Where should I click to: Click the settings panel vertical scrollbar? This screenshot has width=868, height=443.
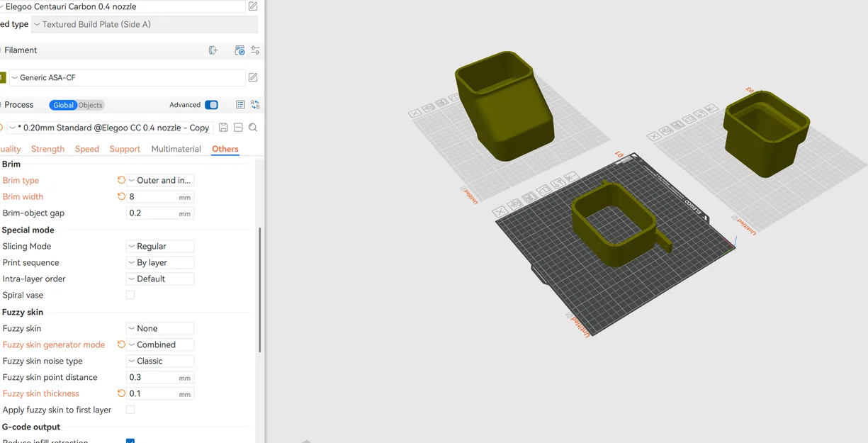tap(260, 289)
